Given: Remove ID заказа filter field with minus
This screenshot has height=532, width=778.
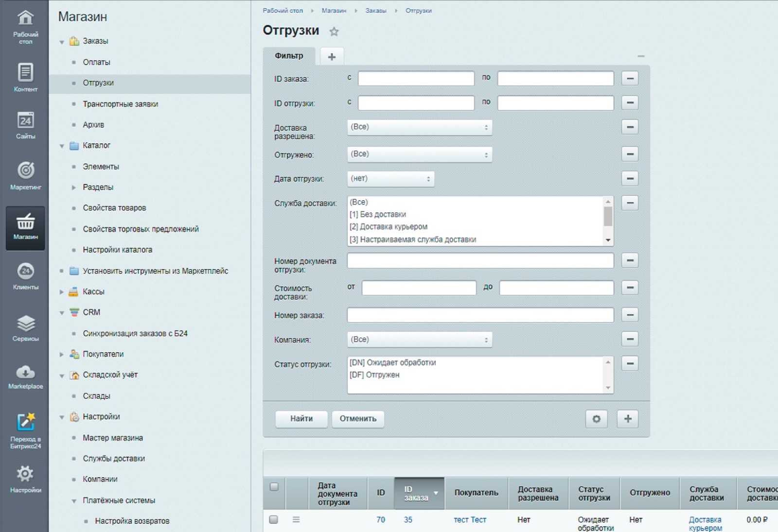Looking at the screenshot, I should coord(630,78).
